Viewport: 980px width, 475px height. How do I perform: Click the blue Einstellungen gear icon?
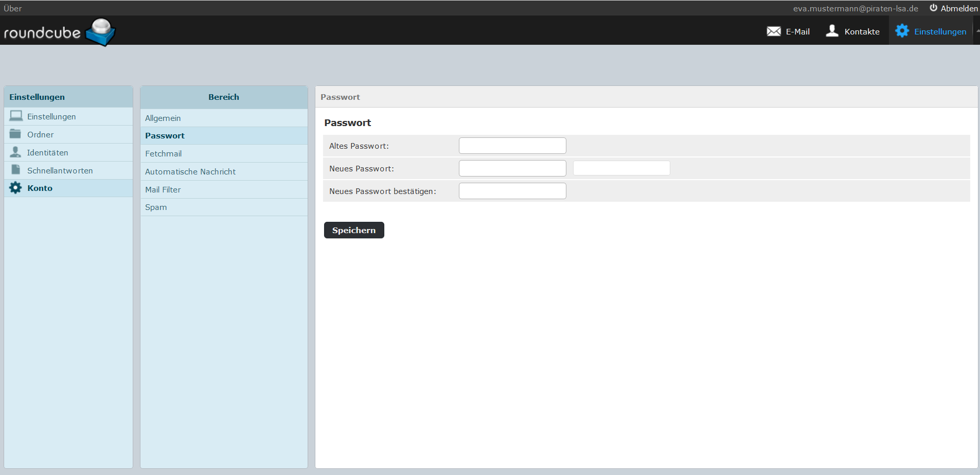pyautogui.click(x=902, y=31)
